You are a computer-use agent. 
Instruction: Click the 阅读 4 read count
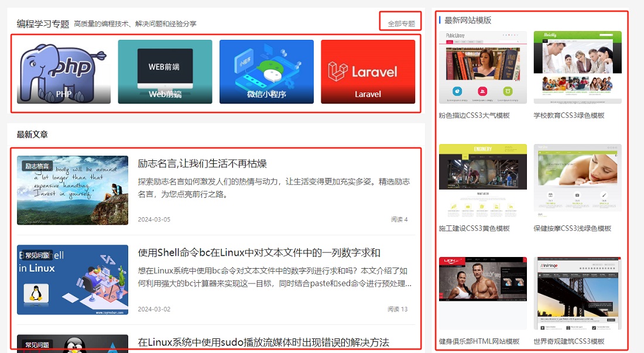coord(399,220)
